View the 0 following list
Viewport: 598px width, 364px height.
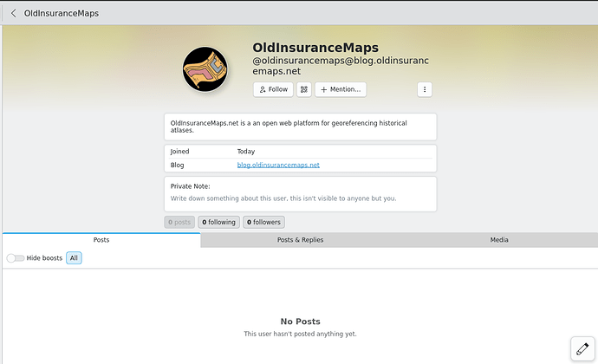pyautogui.click(x=219, y=222)
